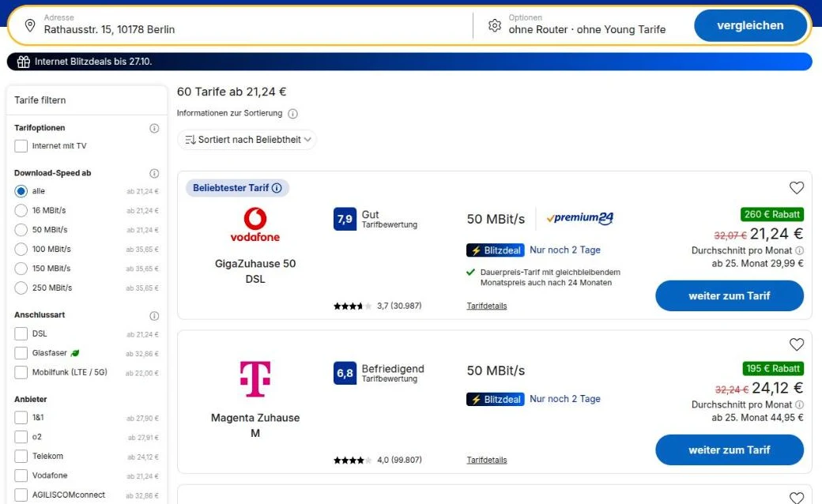Click the green leaf icon next to Glasfaser
Image resolution: width=822 pixels, height=504 pixels.
(x=75, y=353)
